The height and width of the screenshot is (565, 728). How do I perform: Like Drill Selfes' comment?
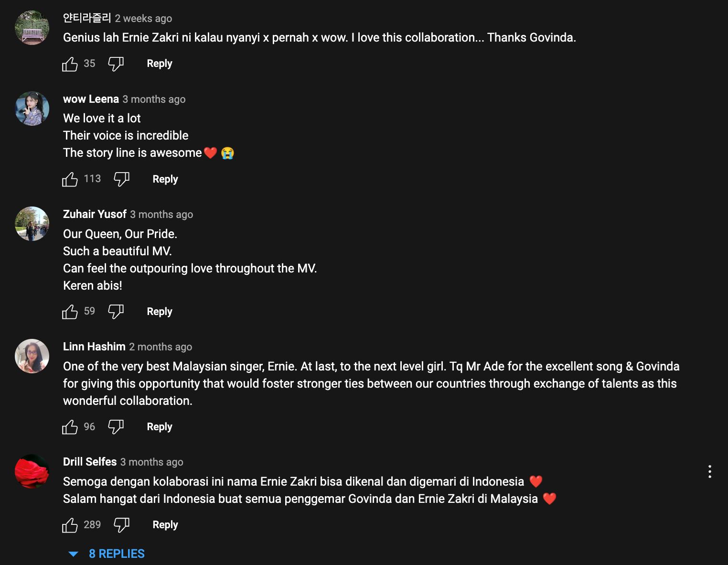point(70,525)
